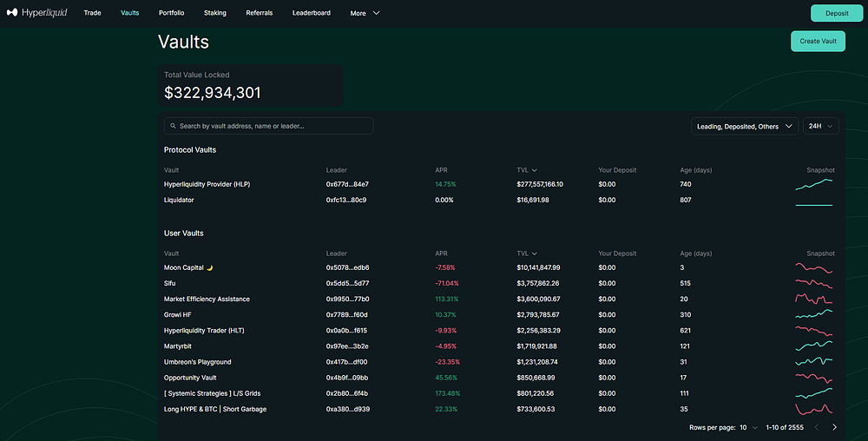The image size is (868, 441).
Task: Click the Create Vault button
Action: [818, 41]
